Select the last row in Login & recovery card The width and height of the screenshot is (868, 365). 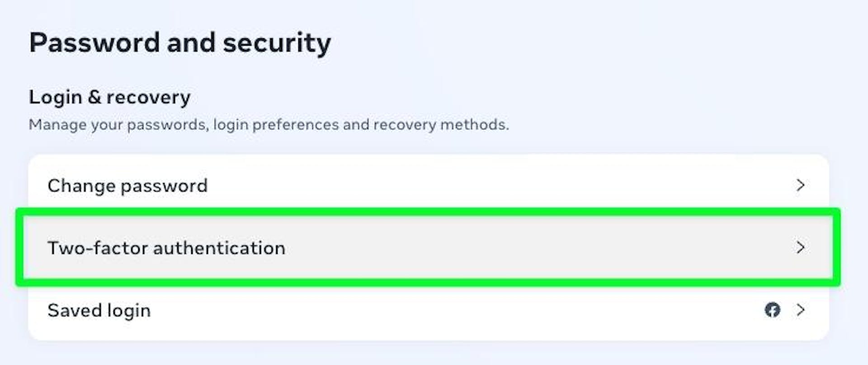point(428,310)
